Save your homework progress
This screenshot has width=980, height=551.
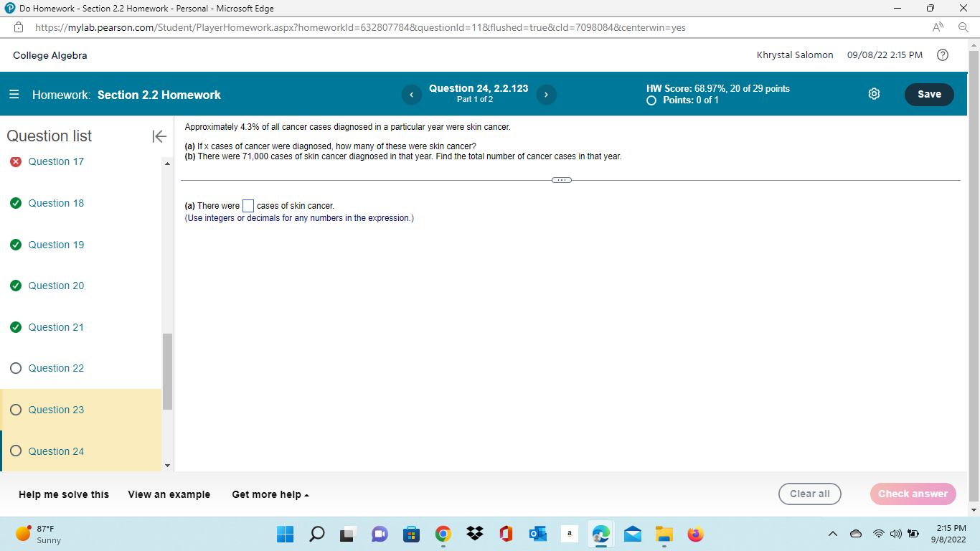(x=929, y=94)
